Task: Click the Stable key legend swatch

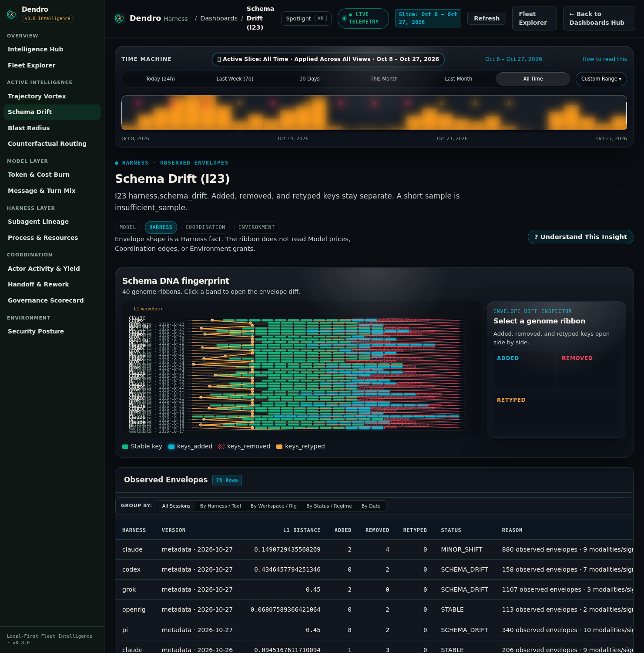Action: coord(125,447)
